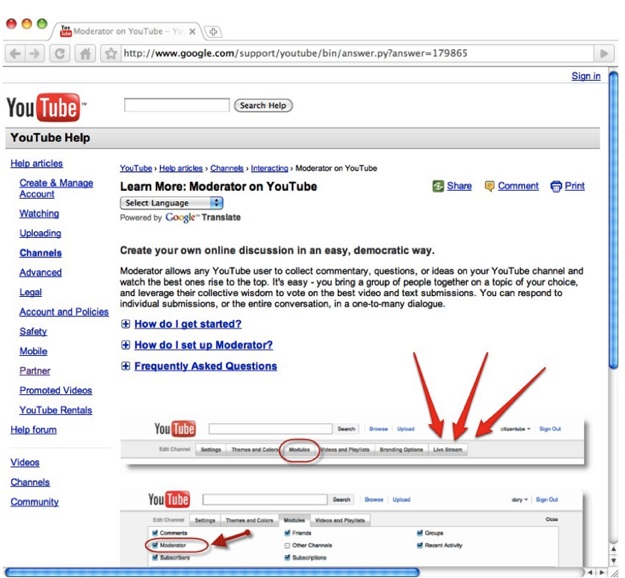Open the Promoted Videos link
Screen dimensions: 625x578
click(x=56, y=390)
